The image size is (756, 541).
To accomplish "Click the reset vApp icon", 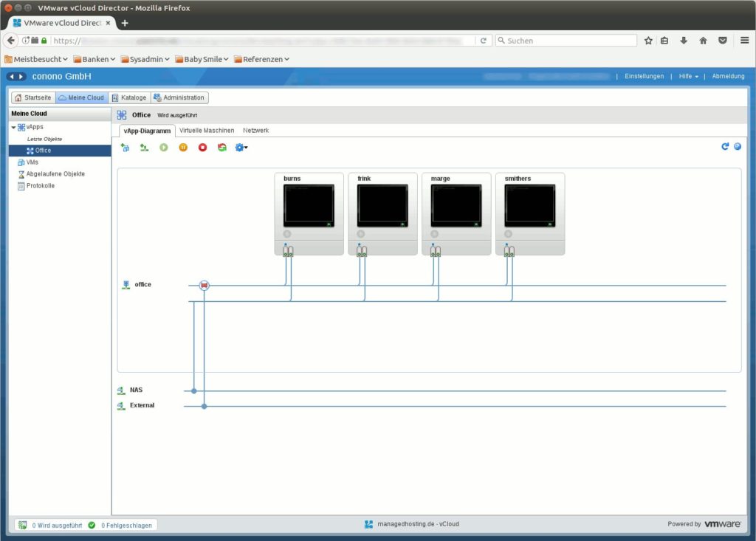I will click(221, 148).
